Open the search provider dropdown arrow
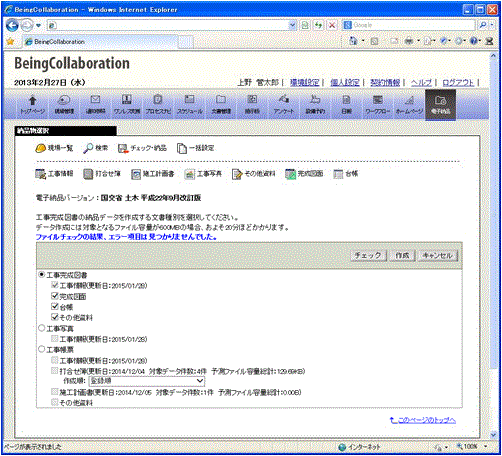This screenshot has width=502, height=456. (492, 25)
